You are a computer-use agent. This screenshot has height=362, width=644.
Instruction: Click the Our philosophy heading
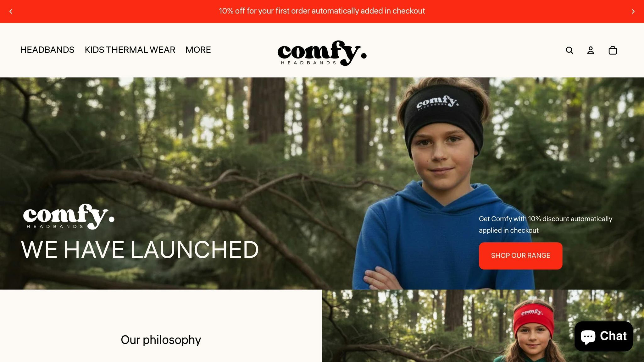pyautogui.click(x=161, y=340)
